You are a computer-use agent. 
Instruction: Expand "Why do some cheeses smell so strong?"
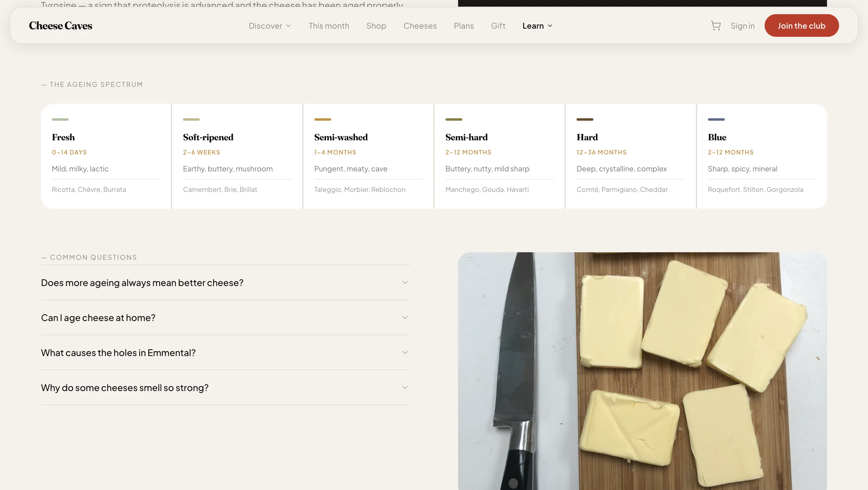[225, 388]
